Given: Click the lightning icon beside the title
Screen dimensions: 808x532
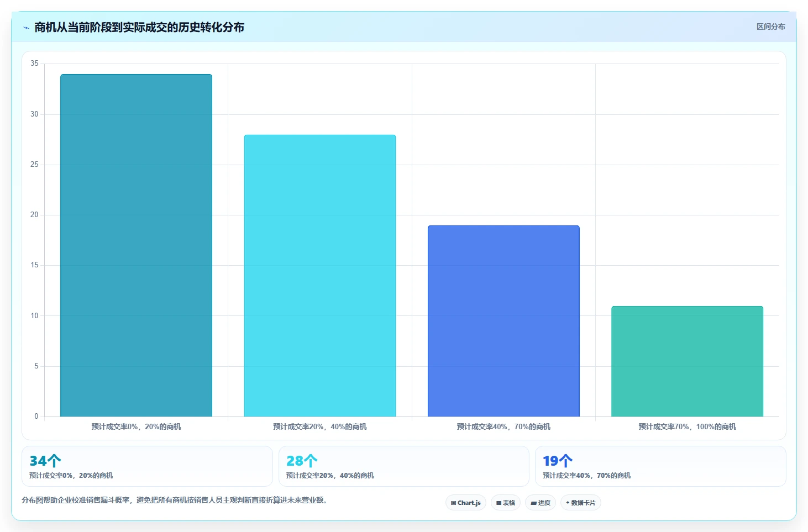Looking at the screenshot, I should tap(26, 28).
